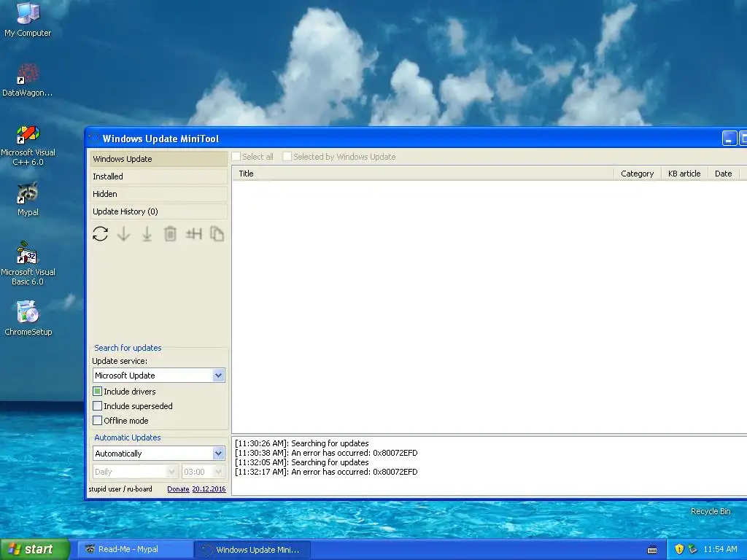Open the Update service dropdown
747x560 pixels.
pos(218,376)
